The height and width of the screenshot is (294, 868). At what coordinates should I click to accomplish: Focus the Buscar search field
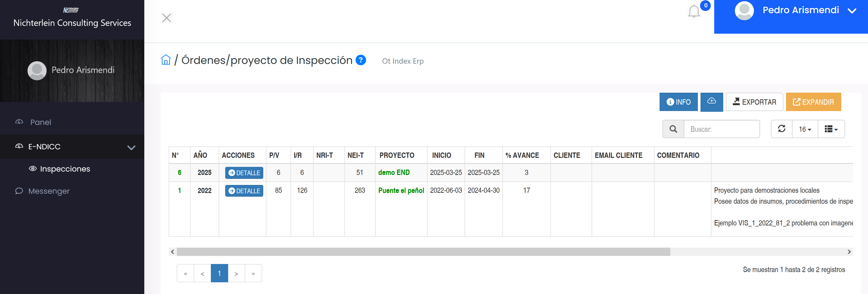722,129
